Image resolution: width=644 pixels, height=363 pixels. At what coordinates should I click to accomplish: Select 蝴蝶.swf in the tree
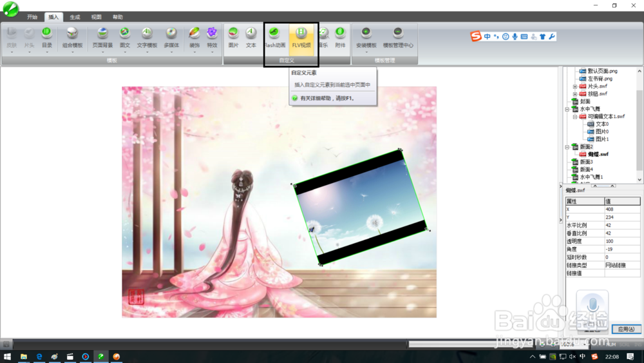pos(598,154)
